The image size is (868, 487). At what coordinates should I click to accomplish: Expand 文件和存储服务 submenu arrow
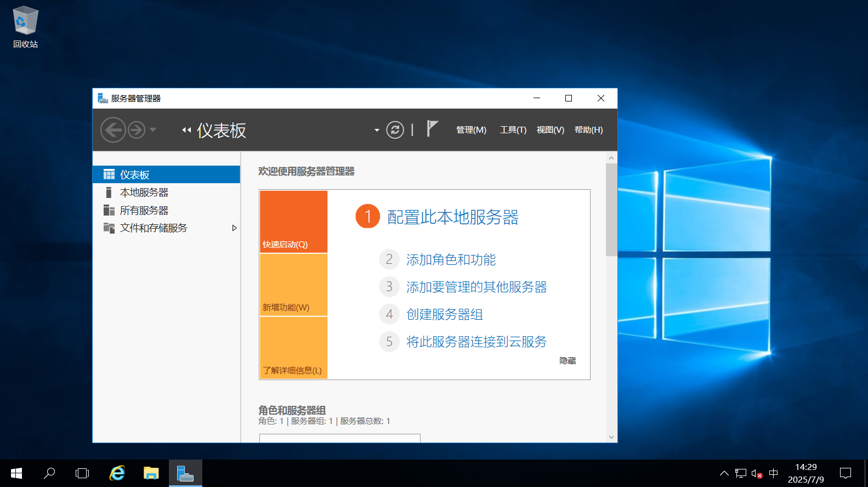click(234, 228)
